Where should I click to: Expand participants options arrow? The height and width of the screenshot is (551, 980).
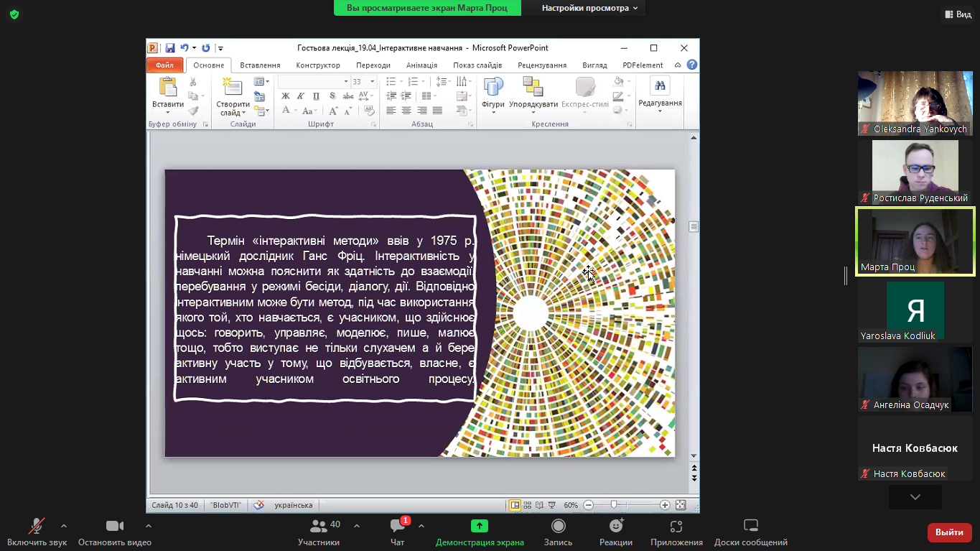click(x=357, y=526)
